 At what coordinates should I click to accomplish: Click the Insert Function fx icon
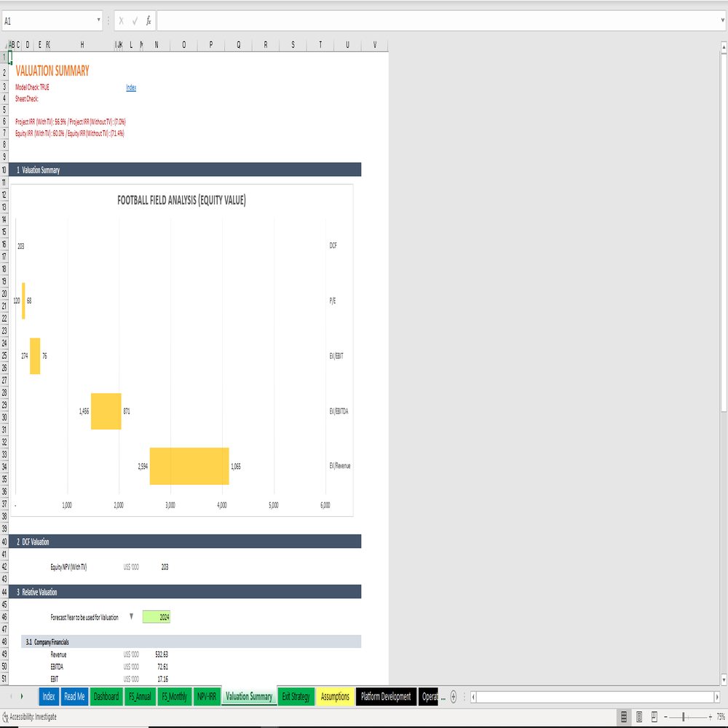pyautogui.click(x=149, y=21)
